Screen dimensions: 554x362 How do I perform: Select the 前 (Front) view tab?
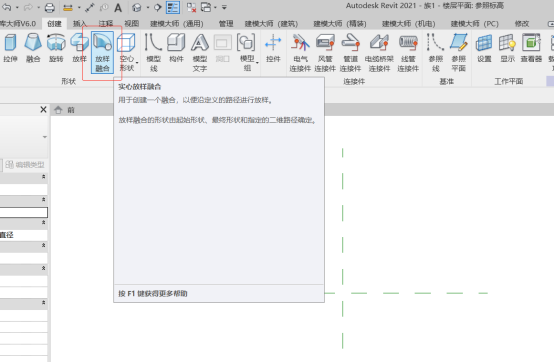click(x=71, y=110)
